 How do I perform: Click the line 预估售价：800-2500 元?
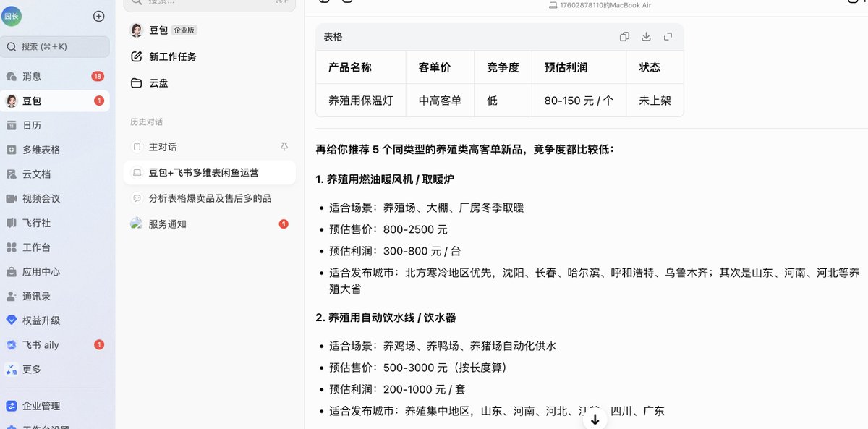click(x=388, y=229)
